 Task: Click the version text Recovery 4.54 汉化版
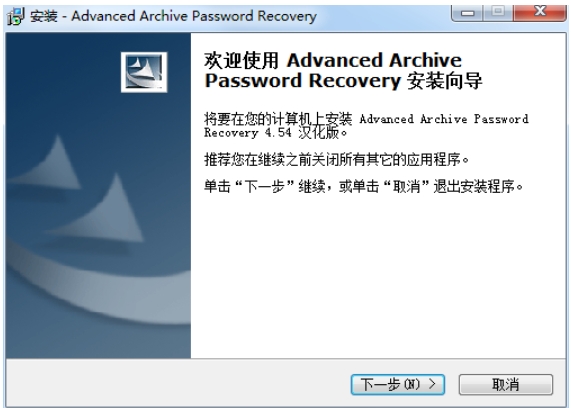276,133
